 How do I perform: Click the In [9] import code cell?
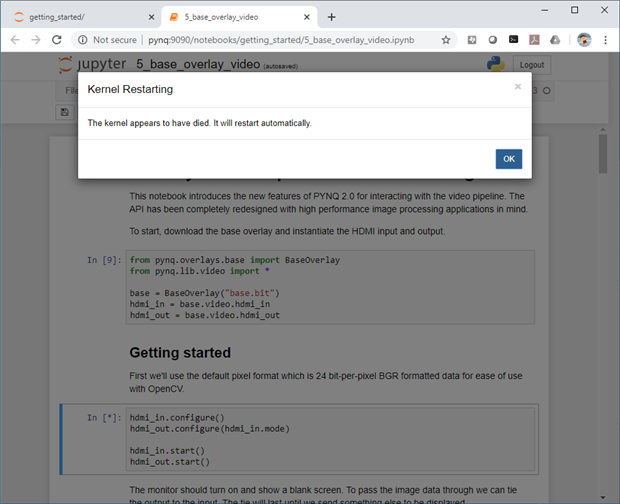(330, 287)
